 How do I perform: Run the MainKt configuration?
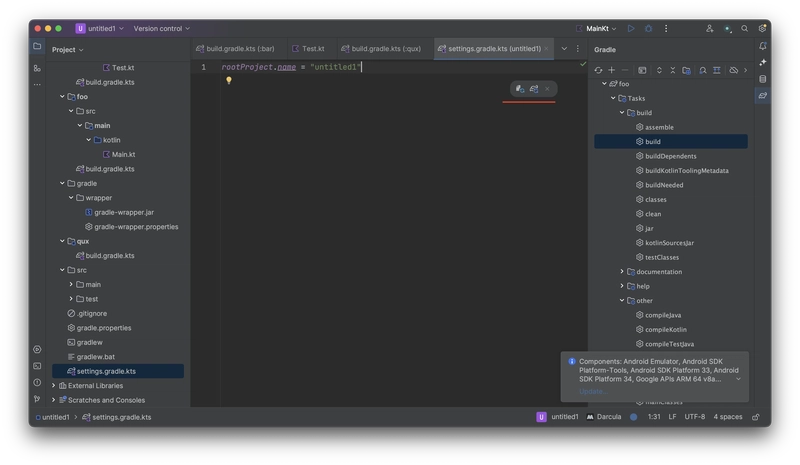click(x=631, y=29)
